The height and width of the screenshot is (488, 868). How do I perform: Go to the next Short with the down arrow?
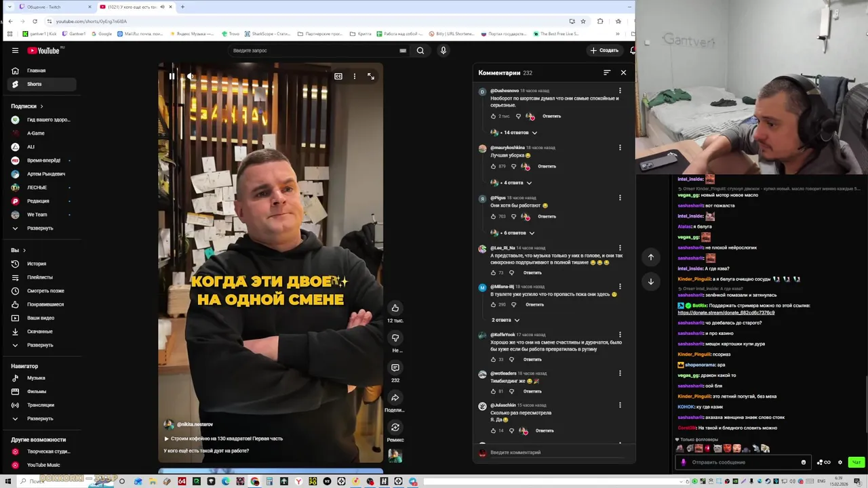pos(651,281)
